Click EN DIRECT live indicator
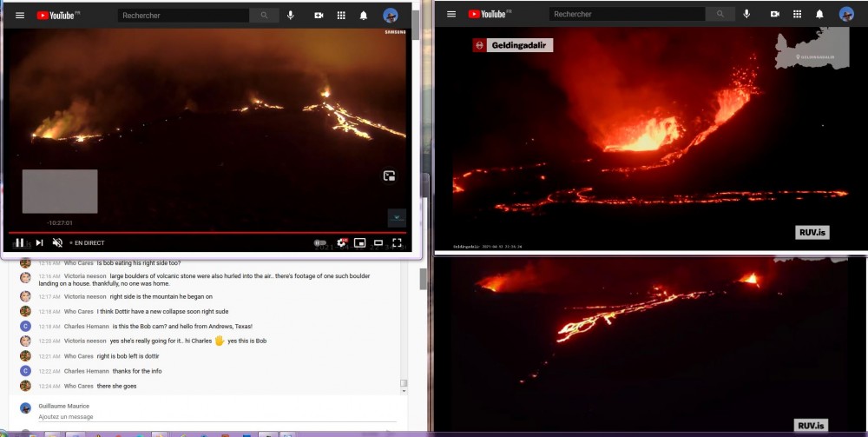Screen dimensions: 868x437 (x=89, y=243)
